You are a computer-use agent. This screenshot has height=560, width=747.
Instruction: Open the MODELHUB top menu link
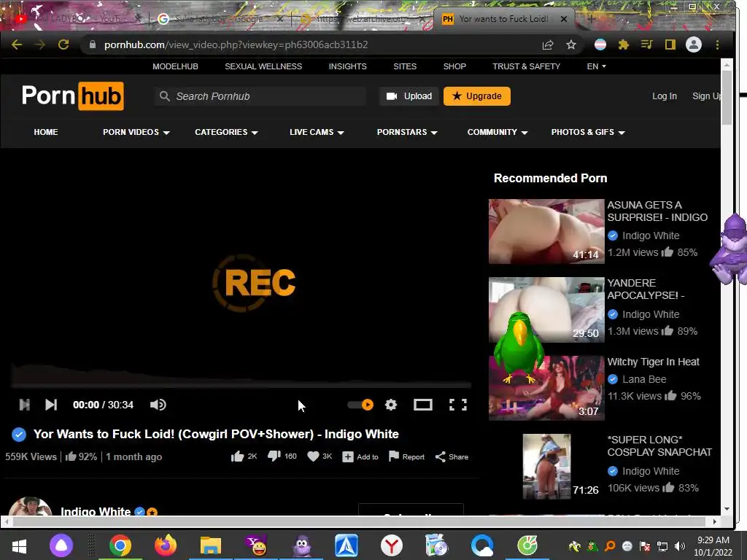(175, 66)
